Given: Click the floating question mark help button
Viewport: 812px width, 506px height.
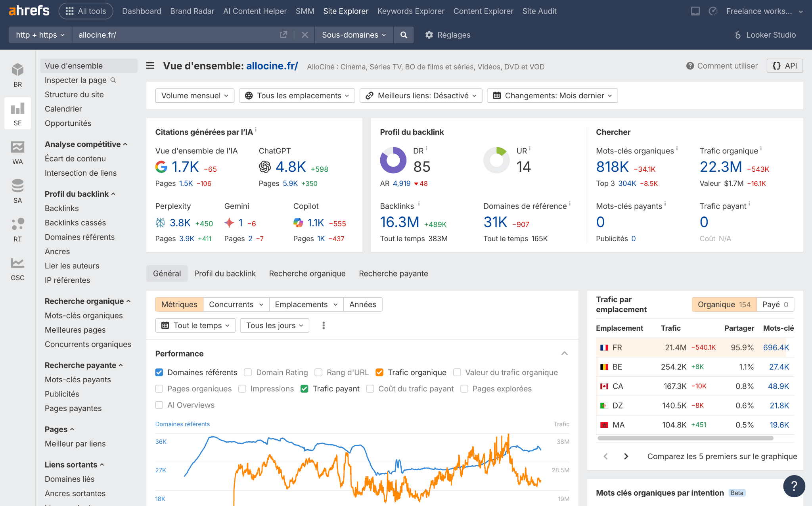Looking at the screenshot, I should pyautogui.click(x=794, y=486).
